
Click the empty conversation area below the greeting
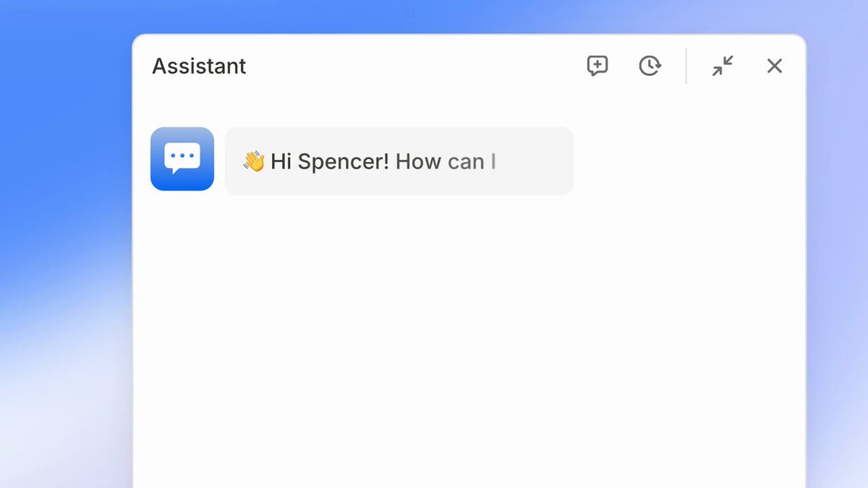469,340
